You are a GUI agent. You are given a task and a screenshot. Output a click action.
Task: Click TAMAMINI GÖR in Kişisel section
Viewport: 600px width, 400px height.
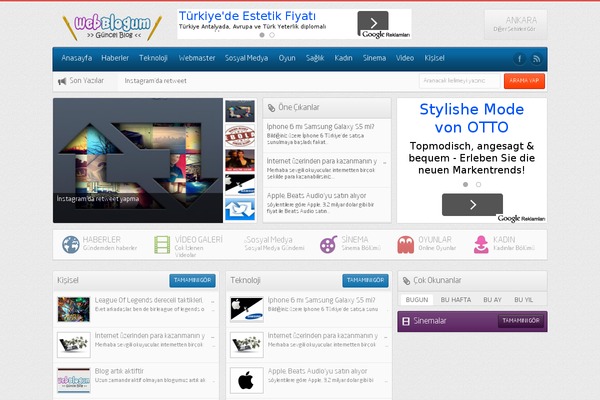[192, 281]
